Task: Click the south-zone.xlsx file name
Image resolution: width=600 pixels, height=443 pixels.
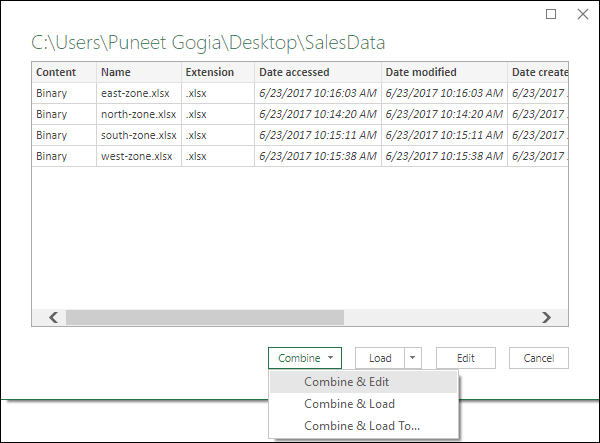Action: (x=139, y=135)
